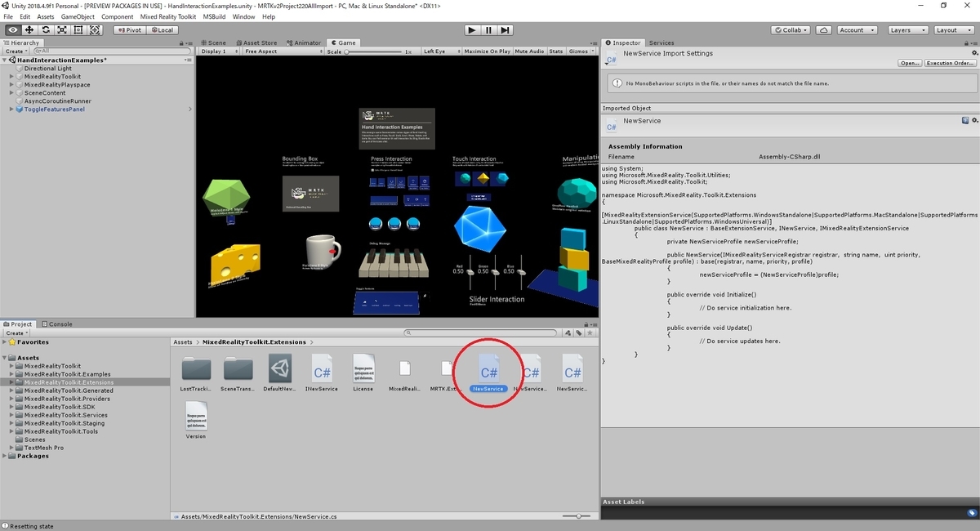Viewport: 980px width, 531px height.
Task: Click search by label icon in Project
Action: point(579,332)
